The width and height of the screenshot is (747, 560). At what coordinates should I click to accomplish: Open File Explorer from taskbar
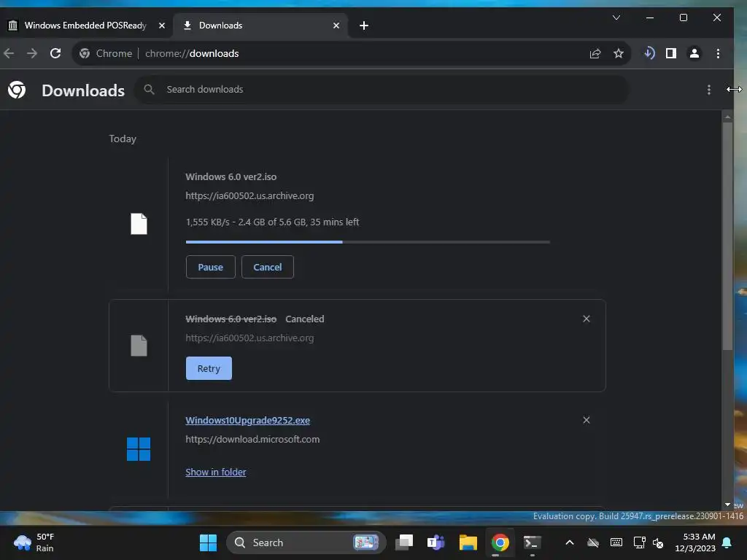coord(468,542)
